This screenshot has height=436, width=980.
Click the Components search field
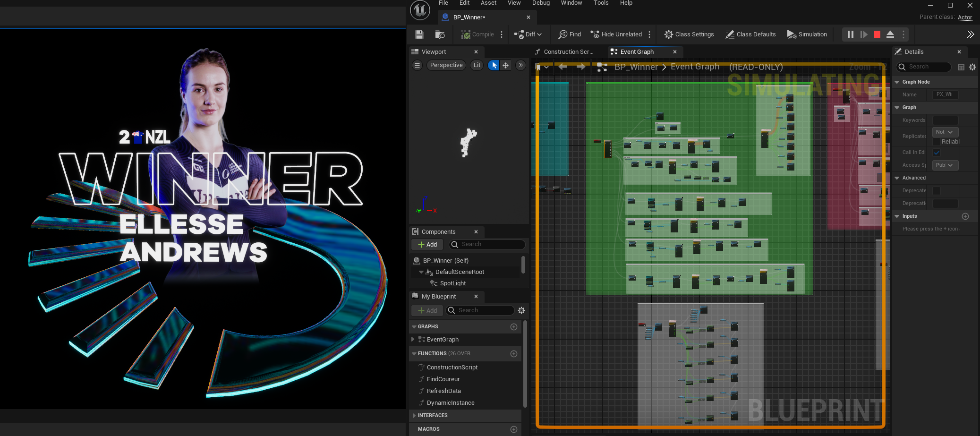486,244
